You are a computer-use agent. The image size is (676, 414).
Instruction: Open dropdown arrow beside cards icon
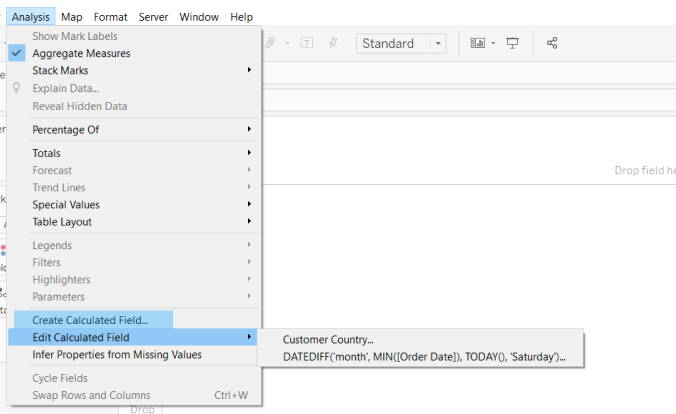(493, 43)
